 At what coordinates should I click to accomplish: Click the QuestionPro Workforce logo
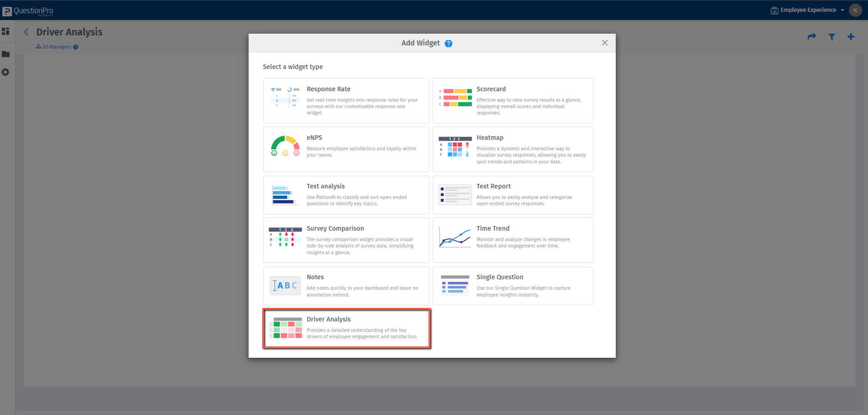click(28, 10)
